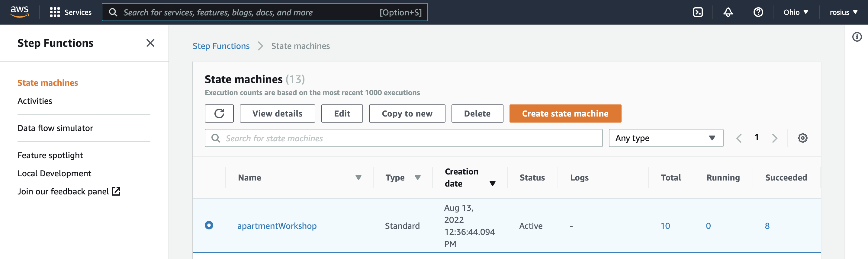Click the Services label in top bar

[x=78, y=12]
